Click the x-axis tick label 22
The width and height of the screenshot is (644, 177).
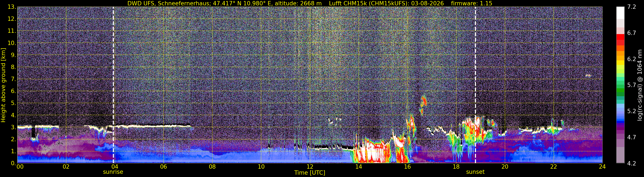(x=554, y=167)
